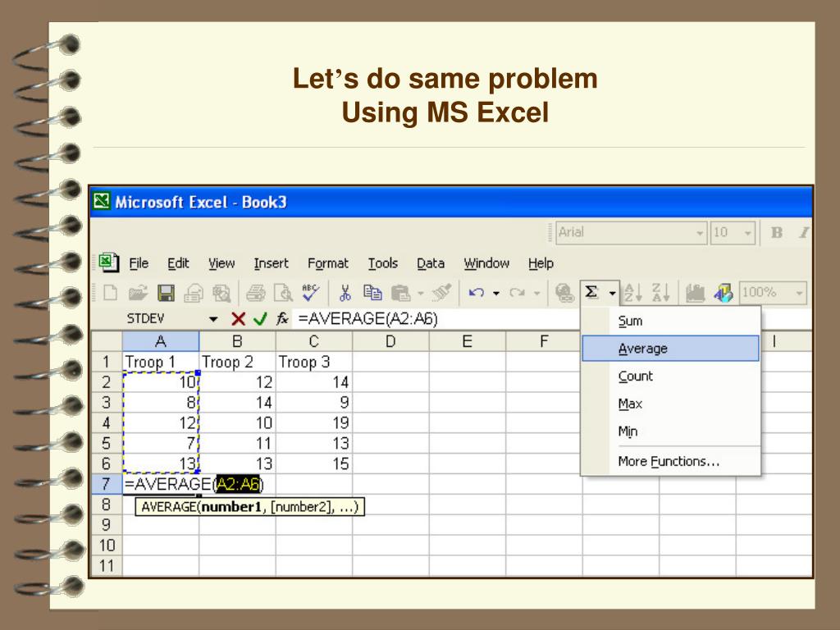The image size is (840, 630).
Task: Choose Average from AutoSum list
Action: [671, 348]
